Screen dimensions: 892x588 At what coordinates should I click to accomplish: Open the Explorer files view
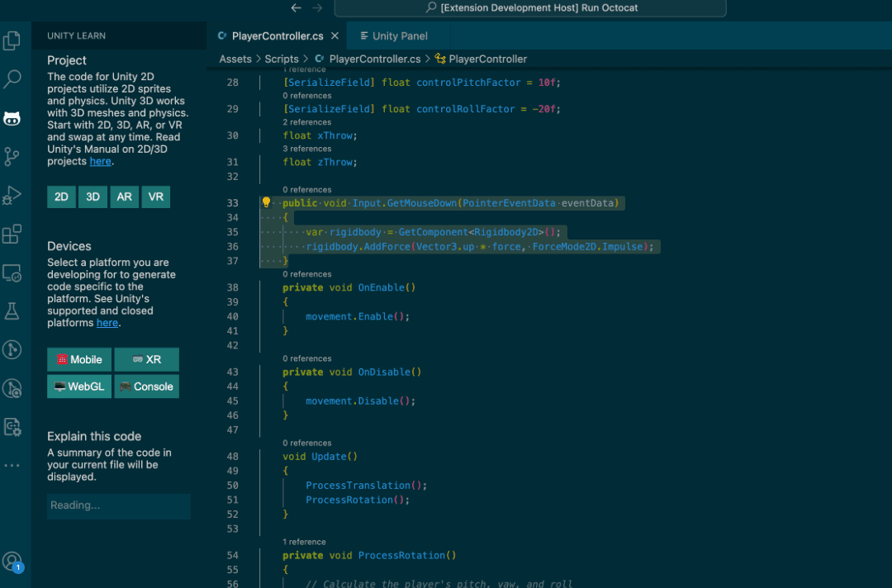click(12, 40)
